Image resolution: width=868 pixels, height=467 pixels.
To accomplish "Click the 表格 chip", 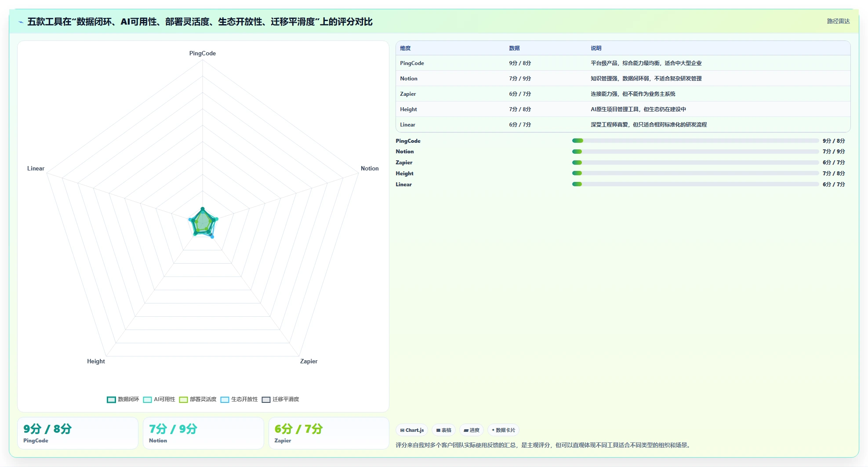I will point(444,430).
